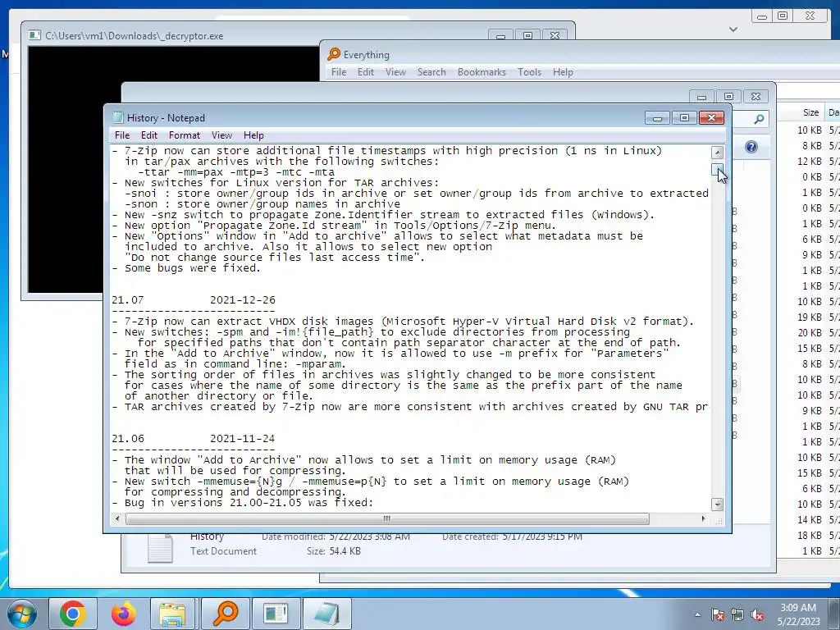Image resolution: width=840 pixels, height=630 pixels.
Task: Open the taskbar clock showing 3:09 AM
Action: (798, 614)
